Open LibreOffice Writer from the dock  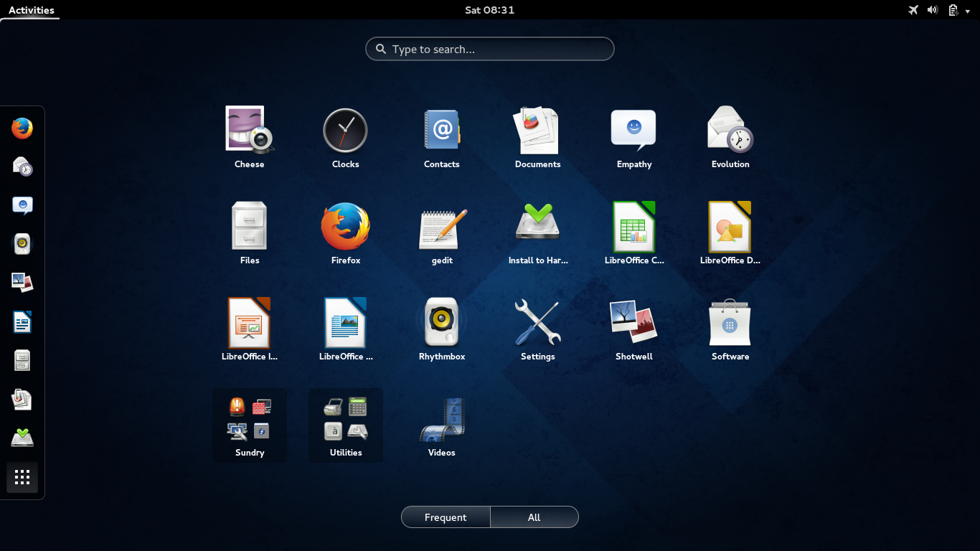coord(22,322)
